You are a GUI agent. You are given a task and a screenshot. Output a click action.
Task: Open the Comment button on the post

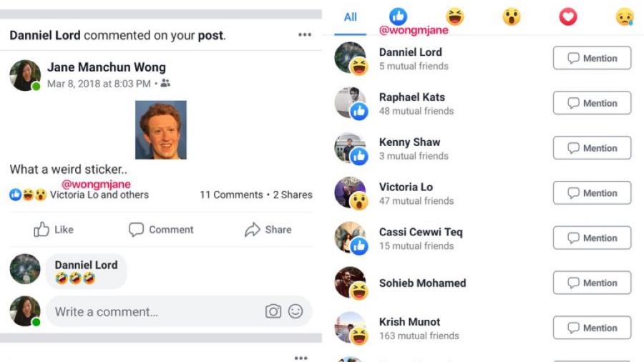pyautogui.click(x=161, y=230)
